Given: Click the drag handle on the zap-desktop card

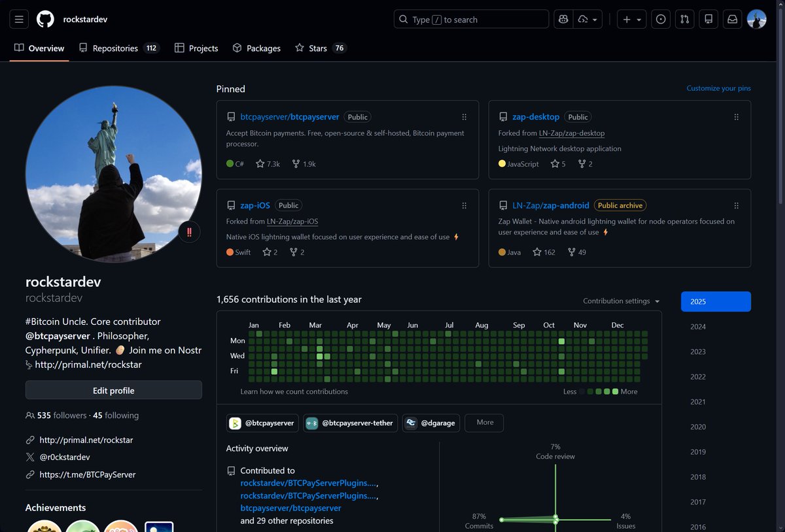Looking at the screenshot, I should coord(736,116).
